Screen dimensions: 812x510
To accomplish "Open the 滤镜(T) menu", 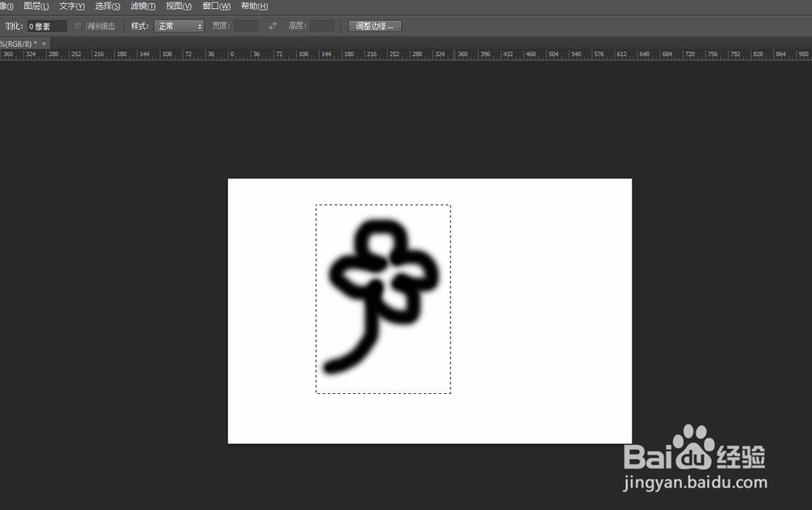I will 143,6.
